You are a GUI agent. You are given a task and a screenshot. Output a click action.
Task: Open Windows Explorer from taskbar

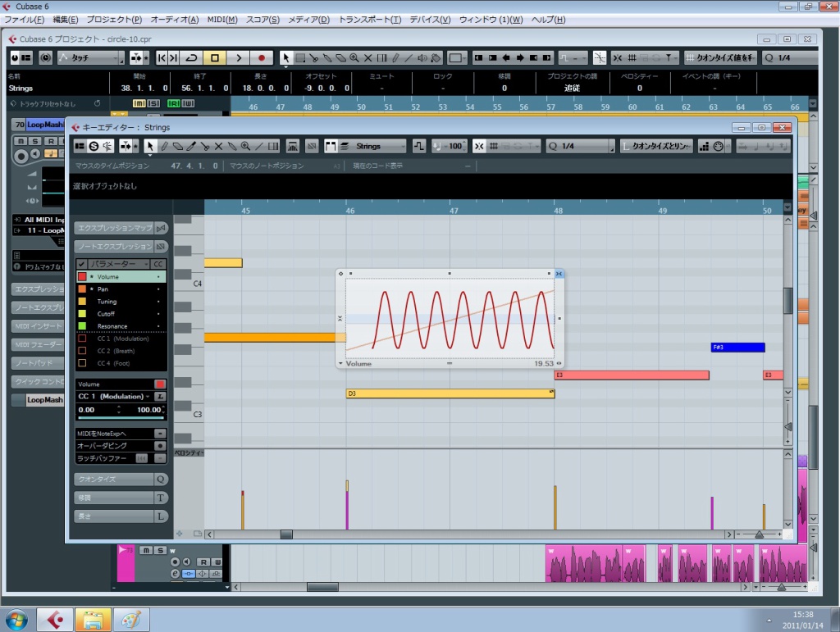pyautogui.click(x=93, y=621)
